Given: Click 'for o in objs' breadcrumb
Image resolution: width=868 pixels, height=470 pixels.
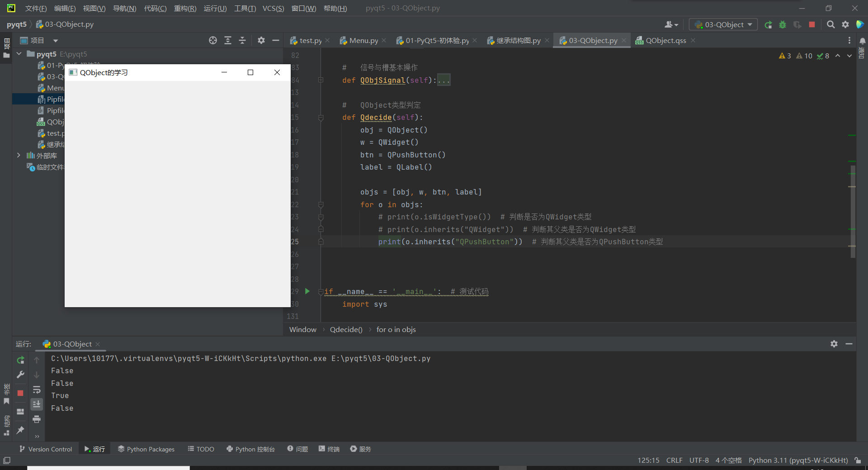Looking at the screenshot, I should pyautogui.click(x=396, y=329).
